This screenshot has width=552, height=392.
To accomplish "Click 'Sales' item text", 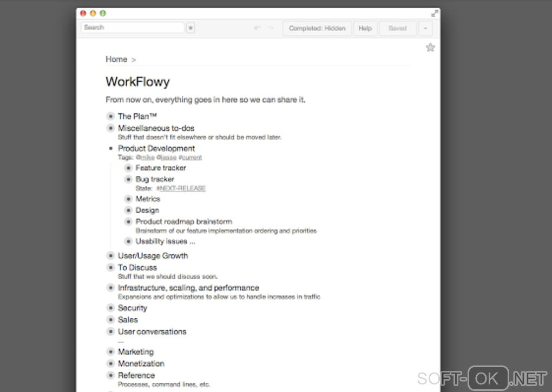I will 128,320.
